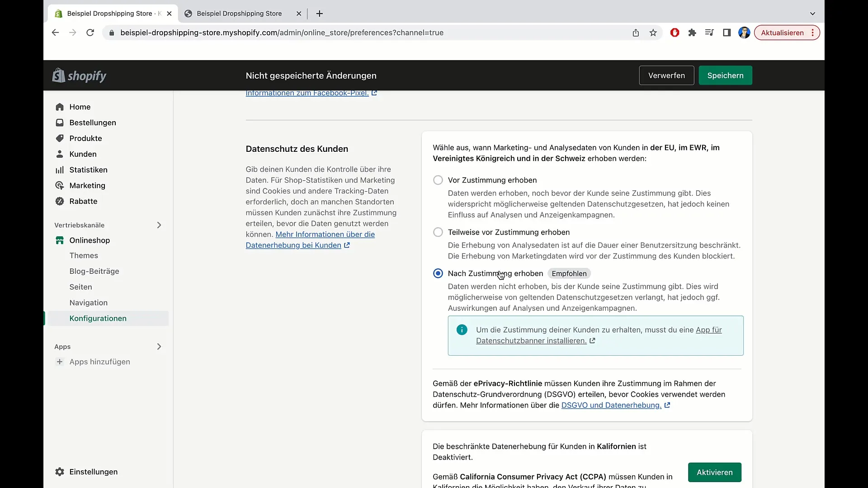Image resolution: width=868 pixels, height=488 pixels.
Task: Open Einstellungen (Settings) section
Action: [93, 471]
